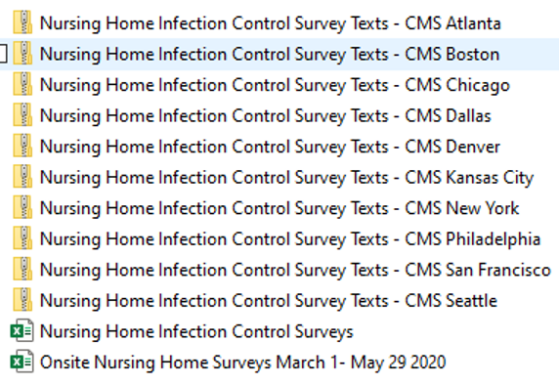The image size is (559, 385).
Task: Tick the checkbox beside the CMS Boston file
Action: [x=3, y=54]
